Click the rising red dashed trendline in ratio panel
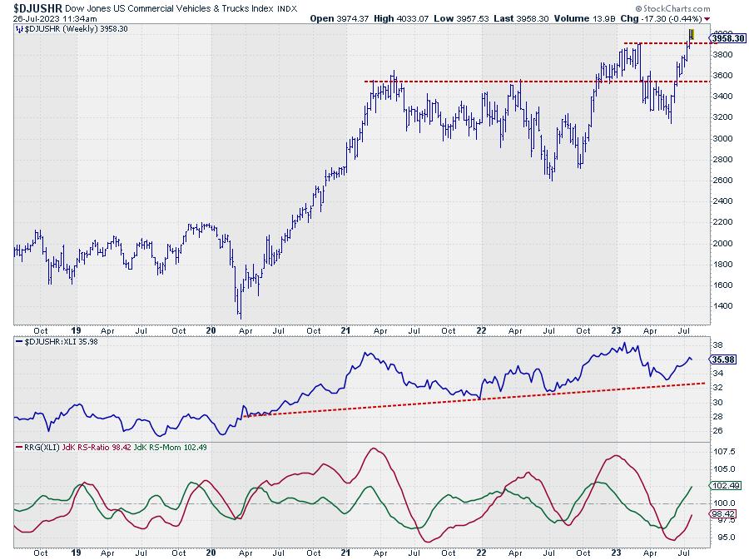749x560 pixels. [x=466, y=397]
